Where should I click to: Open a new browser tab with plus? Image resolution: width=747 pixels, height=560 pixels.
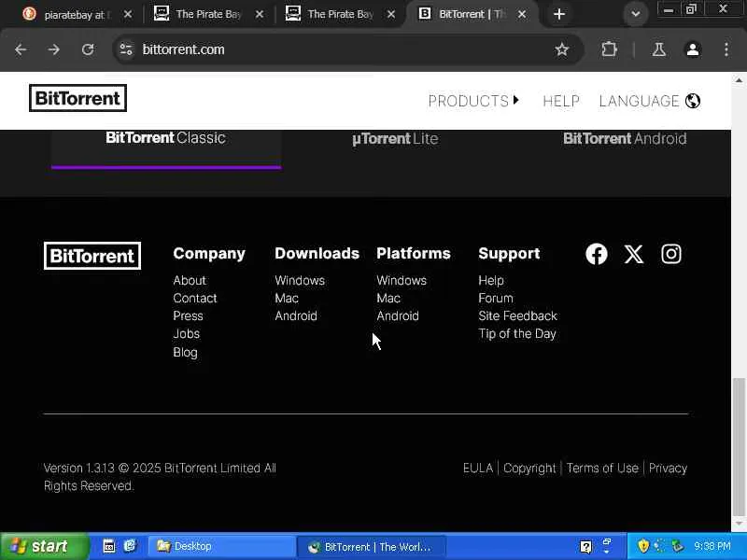(x=559, y=14)
